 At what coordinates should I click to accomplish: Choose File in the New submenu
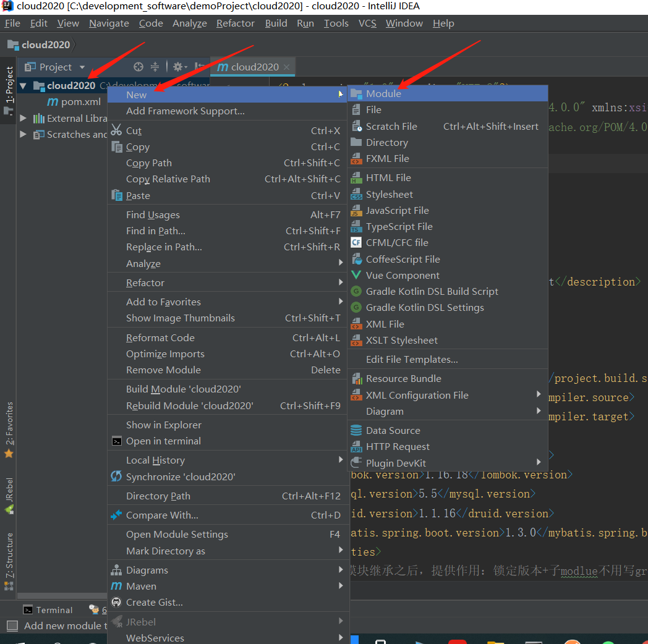(x=448, y=110)
